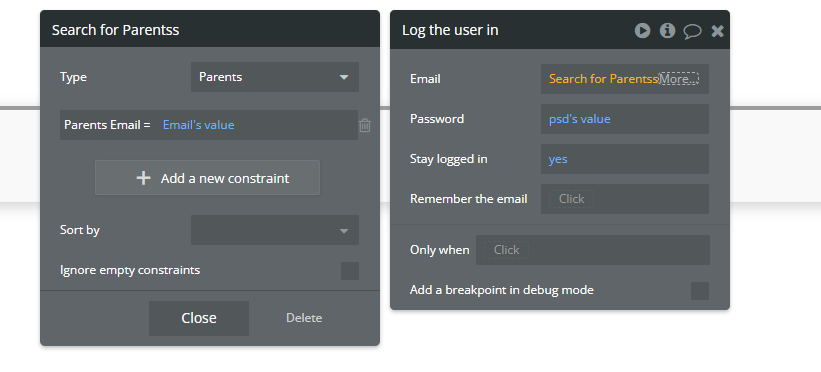Screen dimensions: 821x372
Task: Click the plus icon on Add a new constraint
Action: pyautogui.click(x=143, y=178)
